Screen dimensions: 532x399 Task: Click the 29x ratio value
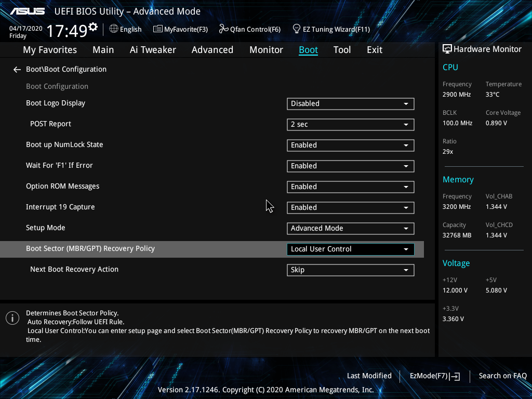[448, 152]
